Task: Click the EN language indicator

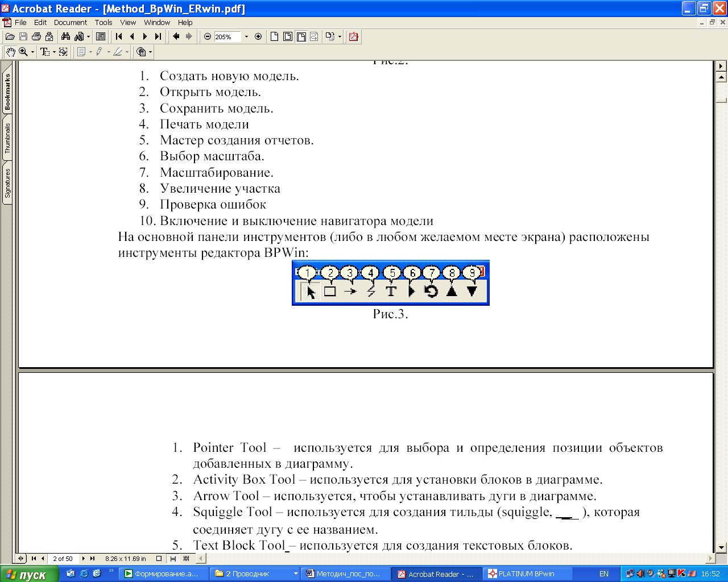Action: pyautogui.click(x=604, y=574)
